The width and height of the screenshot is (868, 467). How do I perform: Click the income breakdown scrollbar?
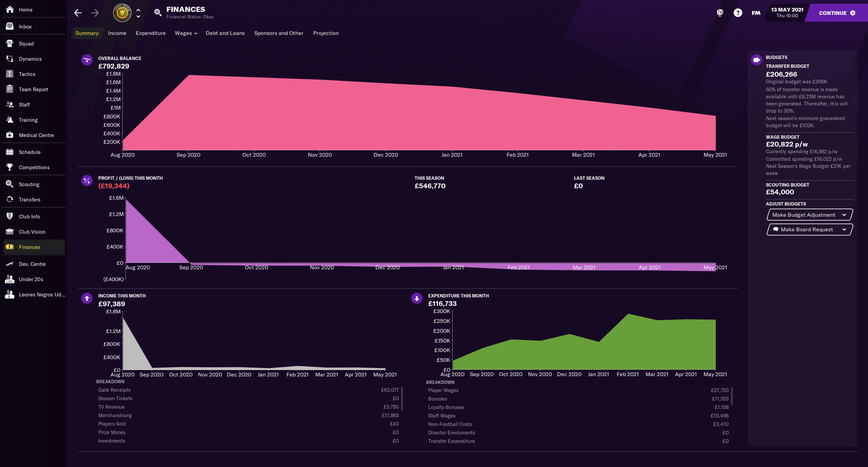(x=402, y=398)
